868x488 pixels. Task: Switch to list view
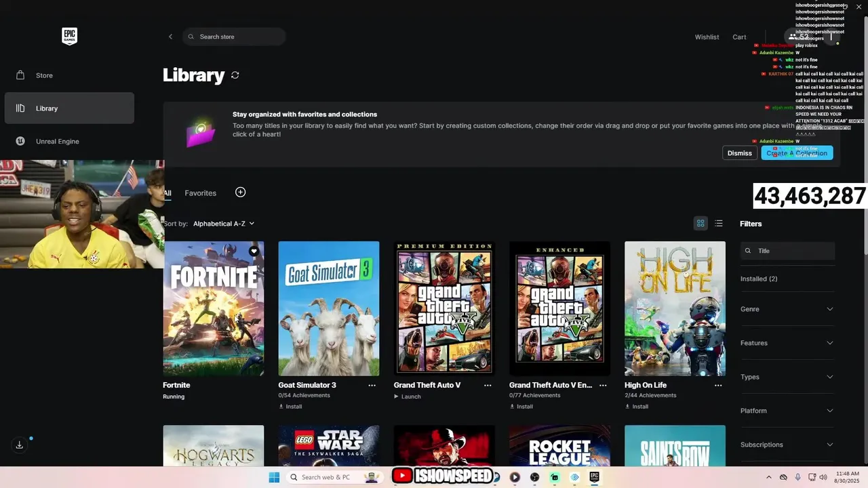pos(719,224)
